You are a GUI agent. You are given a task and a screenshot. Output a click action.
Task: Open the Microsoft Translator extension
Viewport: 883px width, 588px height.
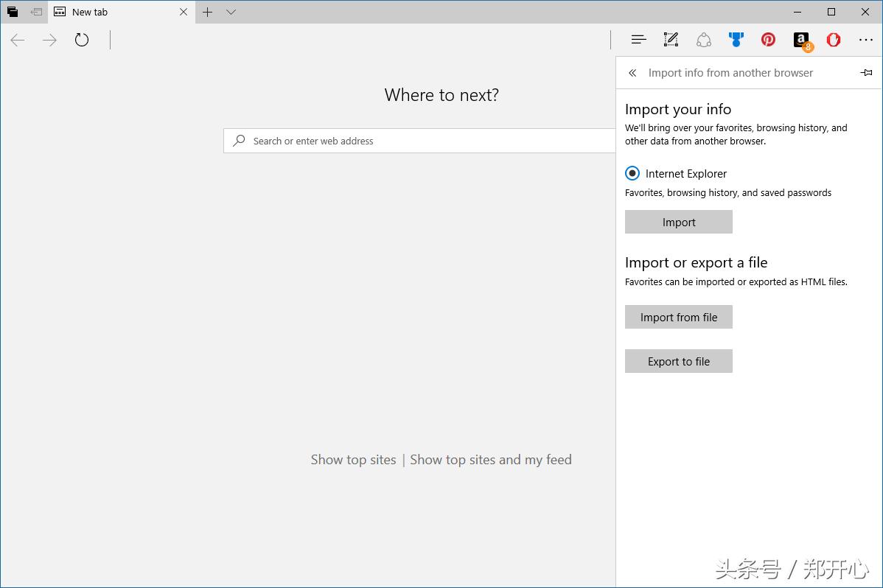(736, 39)
